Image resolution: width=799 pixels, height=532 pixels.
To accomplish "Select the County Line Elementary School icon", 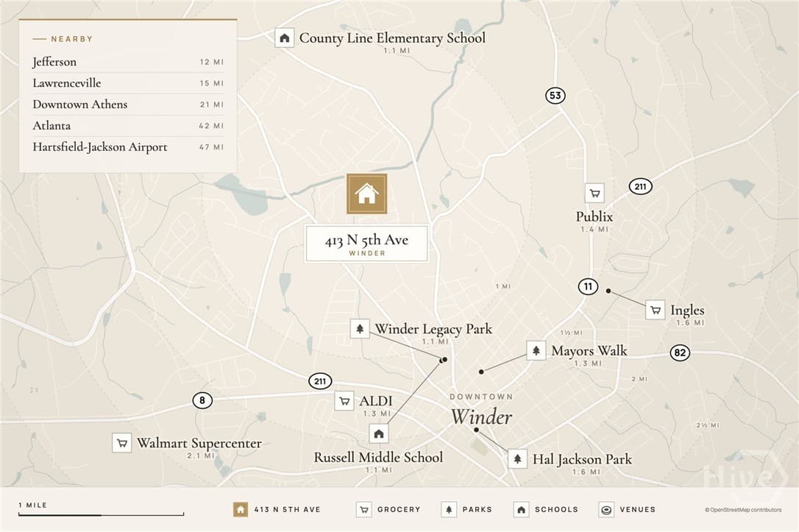I will pyautogui.click(x=284, y=38).
